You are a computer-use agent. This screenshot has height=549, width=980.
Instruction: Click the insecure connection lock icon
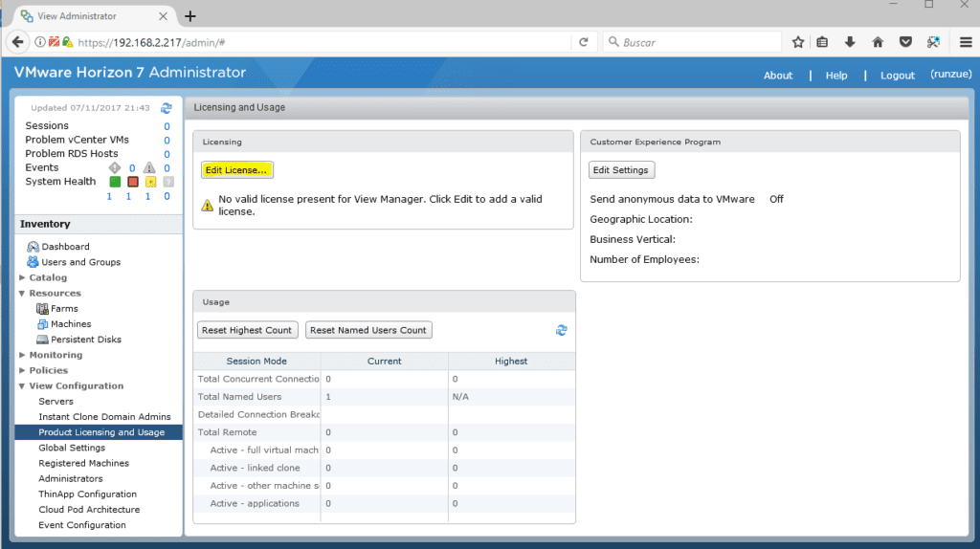click(68, 42)
